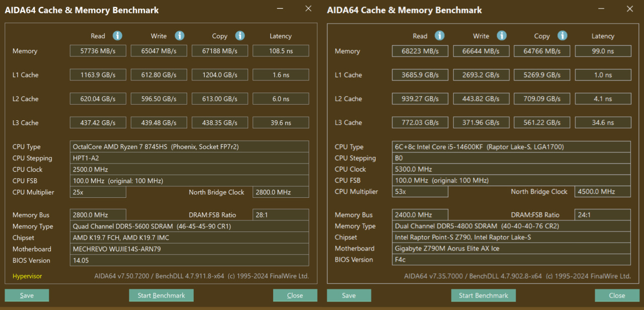This screenshot has width=644, height=310.
Task: Select L3 copy value 438.35 GB/s
Action: pyautogui.click(x=220, y=123)
